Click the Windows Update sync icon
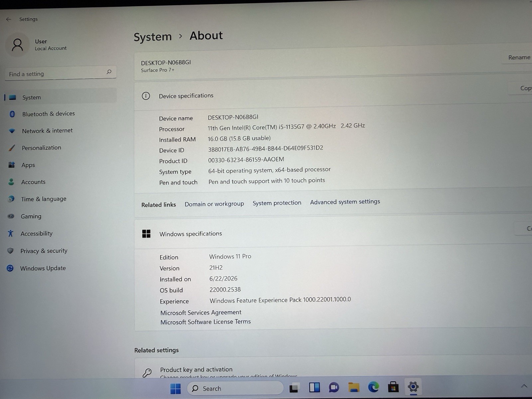Screen dimensions: 532x399 10,268
